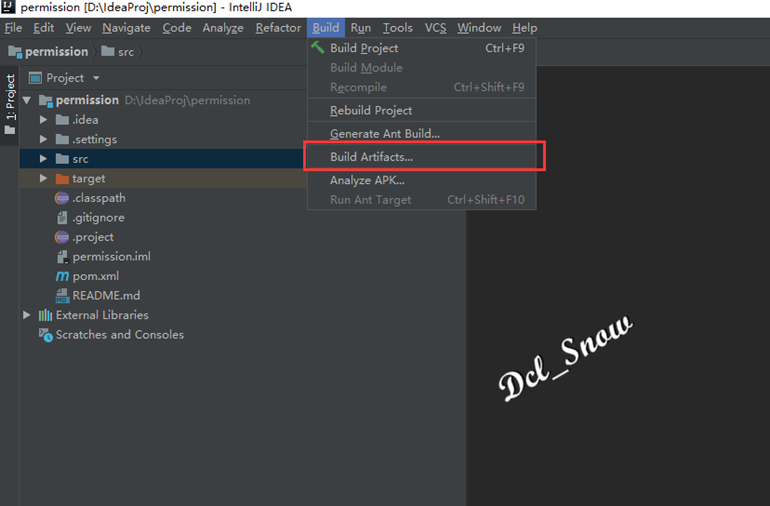Expand the .settings folder
This screenshot has width=770, height=506.
[43, 139]
